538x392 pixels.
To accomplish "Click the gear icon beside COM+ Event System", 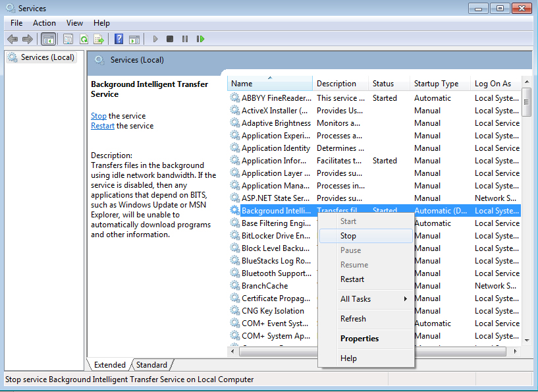I will [234, 323].
